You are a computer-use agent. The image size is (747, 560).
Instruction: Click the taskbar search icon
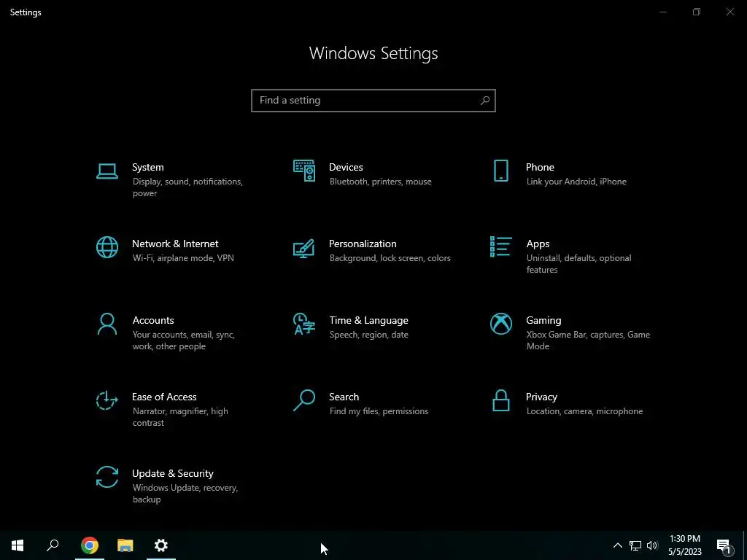click(53, 545)
